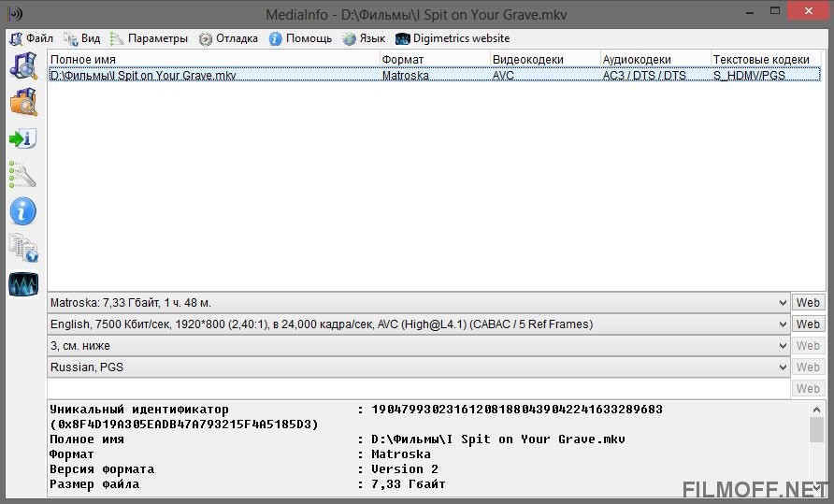Expand the Matroska general info dropdown

click(x=782, y=303)
